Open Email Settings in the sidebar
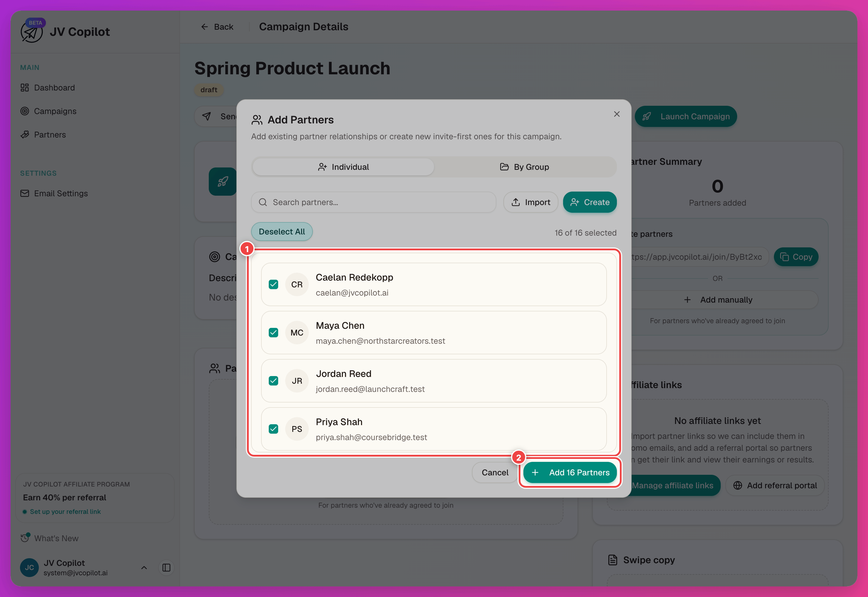 (x=54, y=193)
